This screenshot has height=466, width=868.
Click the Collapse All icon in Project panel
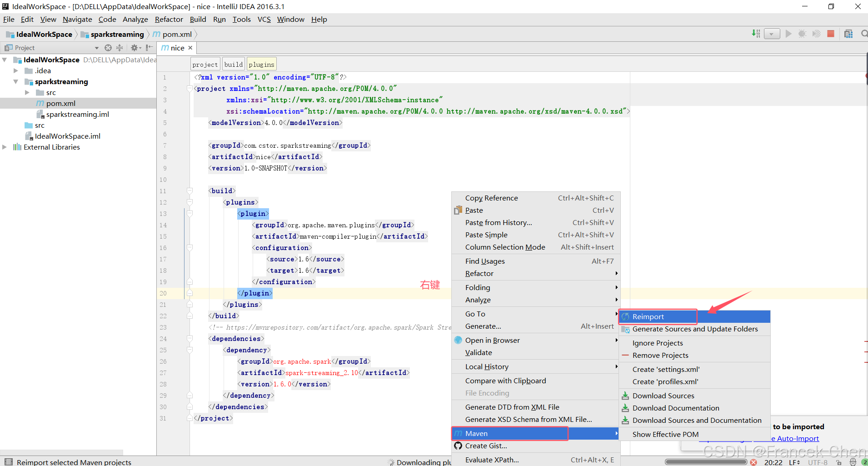120,48
